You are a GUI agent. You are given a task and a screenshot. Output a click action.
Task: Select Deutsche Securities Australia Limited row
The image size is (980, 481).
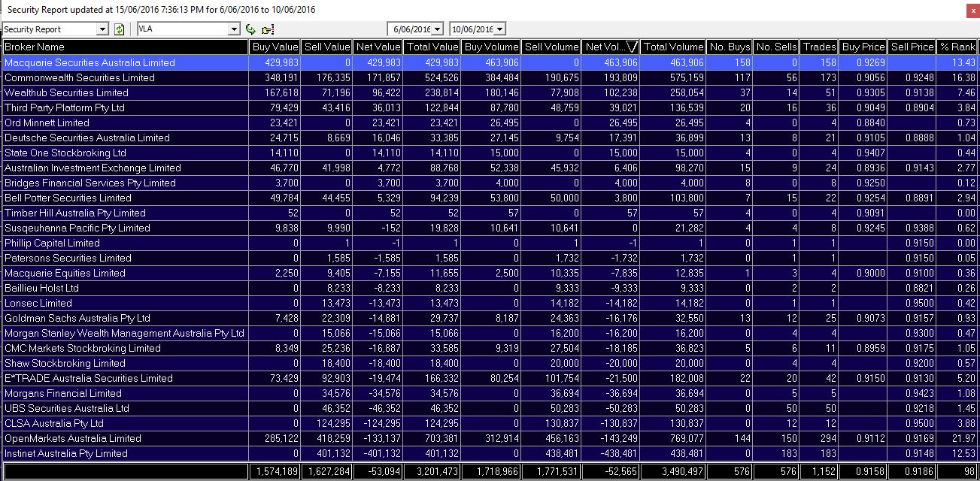[490, 138]
